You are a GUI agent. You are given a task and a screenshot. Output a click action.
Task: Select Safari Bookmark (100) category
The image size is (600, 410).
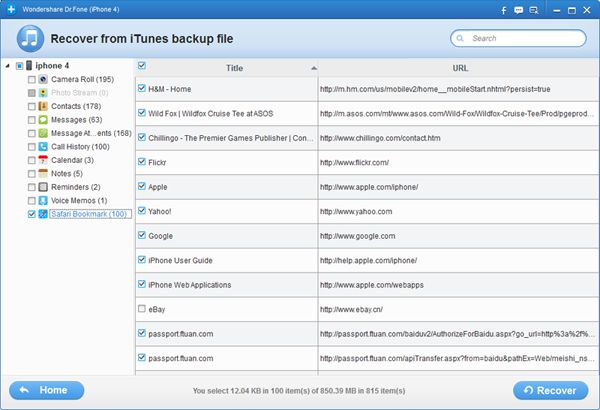(x=89, y=214)
